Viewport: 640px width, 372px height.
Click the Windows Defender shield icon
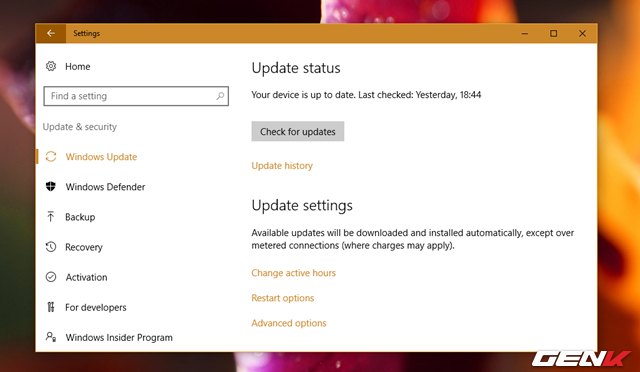[x=51, y=187]
